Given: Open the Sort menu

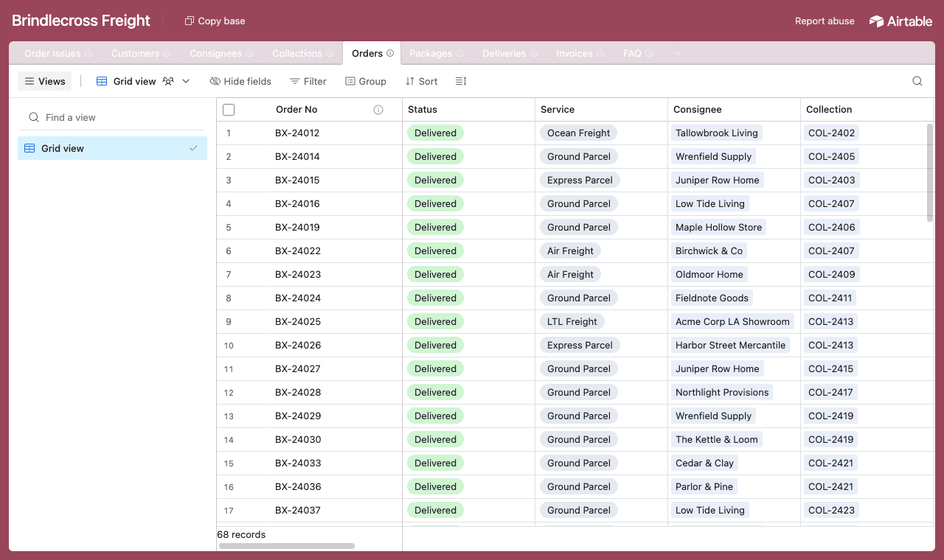Looking at the screenshot, I should pyautogui.click(x=421, y=81).
